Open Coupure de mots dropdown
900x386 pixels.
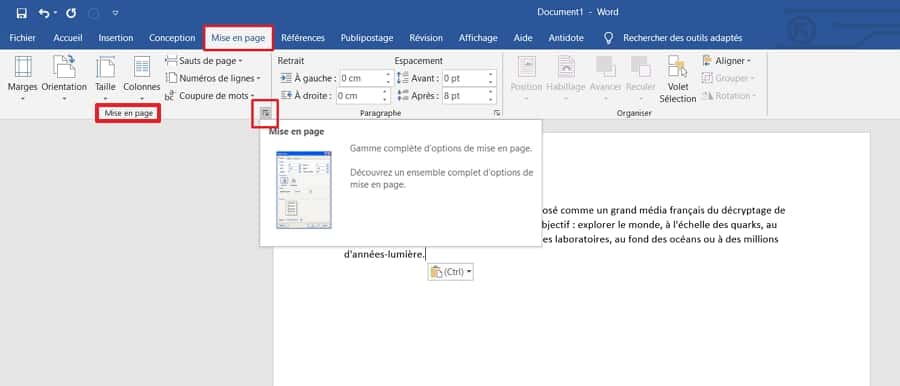point(210,95)
